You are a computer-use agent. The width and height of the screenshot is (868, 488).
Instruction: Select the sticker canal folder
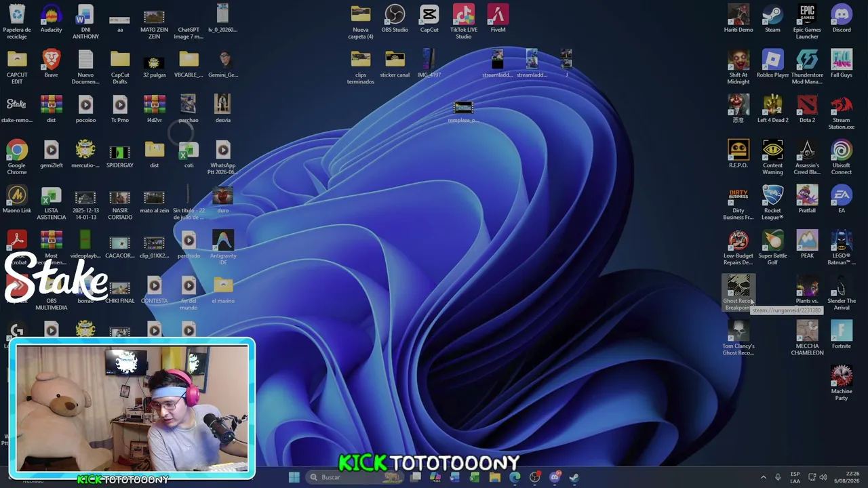pyautogui.click(x=395, y=64)
